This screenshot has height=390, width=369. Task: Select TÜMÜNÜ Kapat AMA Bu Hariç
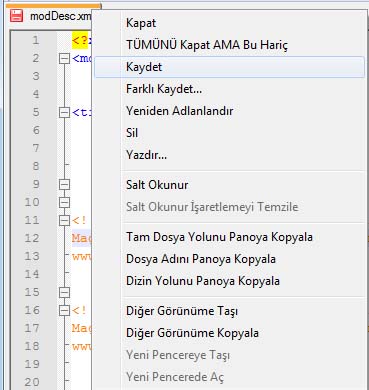pos(230,45)
